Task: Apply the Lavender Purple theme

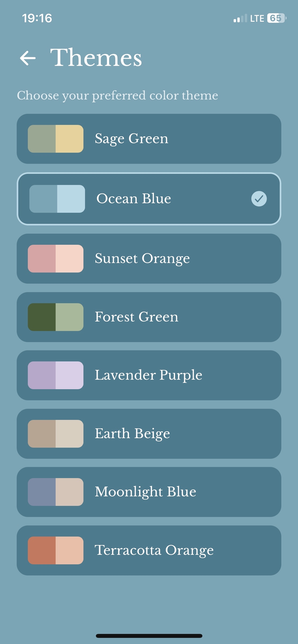Action: pyautogui.click(x=149, y=375)
